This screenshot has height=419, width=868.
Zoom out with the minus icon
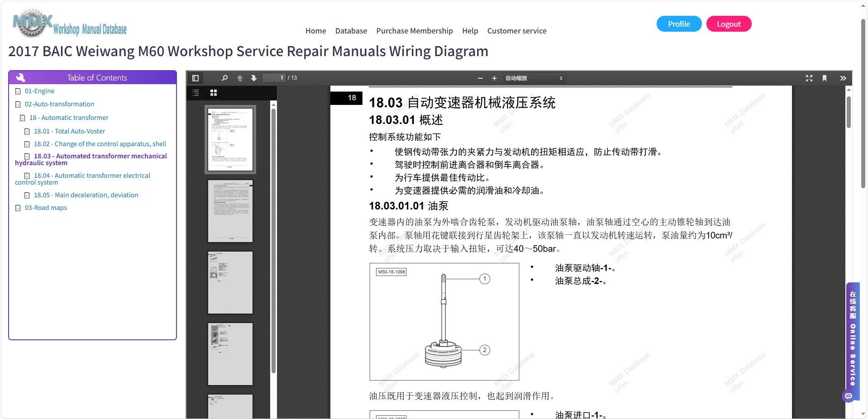coord(480,78)
